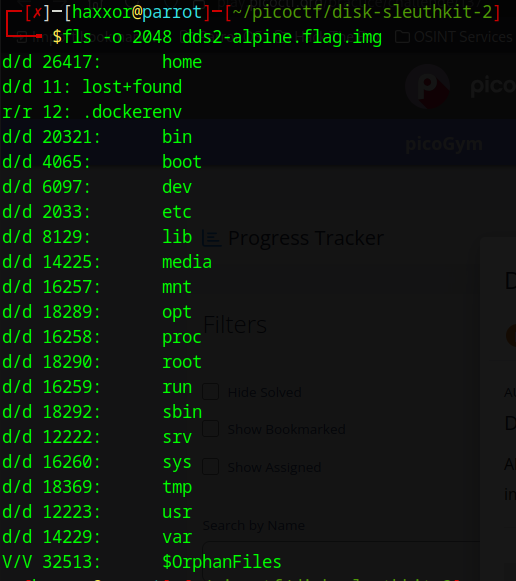Click the Filters section heading
Screen dimensions: 516x581
[x=235, y=325]
